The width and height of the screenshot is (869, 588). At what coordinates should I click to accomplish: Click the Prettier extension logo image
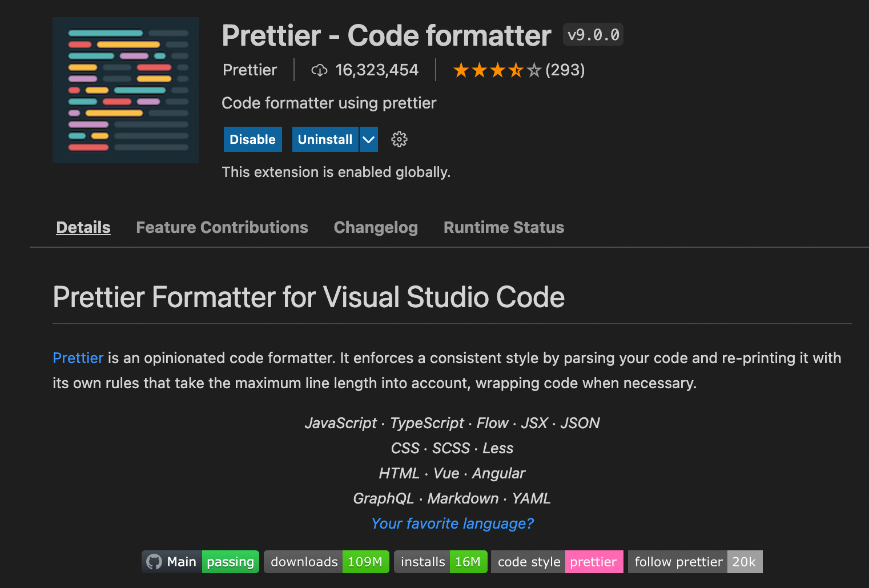(x=126, y=90)
